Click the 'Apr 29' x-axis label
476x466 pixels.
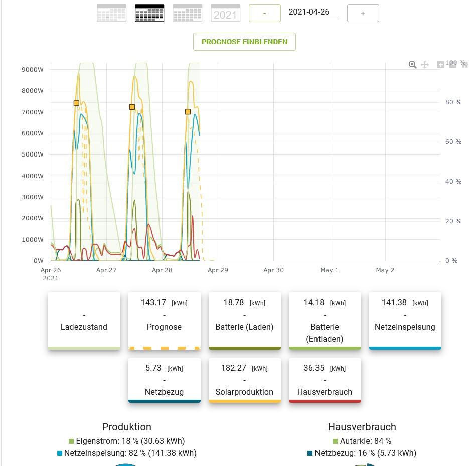tap(218, 270)
